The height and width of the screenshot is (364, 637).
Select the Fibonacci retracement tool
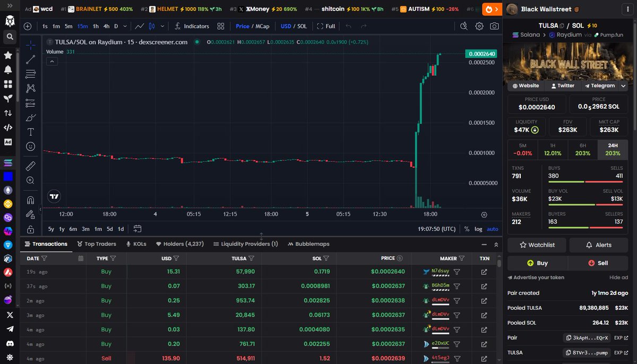click(31, 74)
